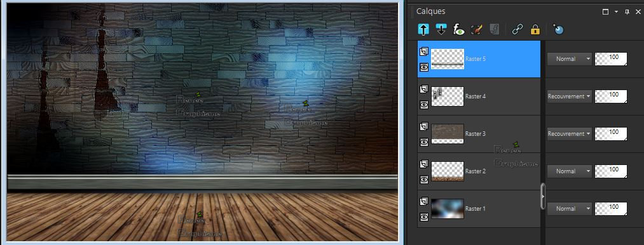
Task: Click the layer link chain icon
Action: [x=517, y=30]
